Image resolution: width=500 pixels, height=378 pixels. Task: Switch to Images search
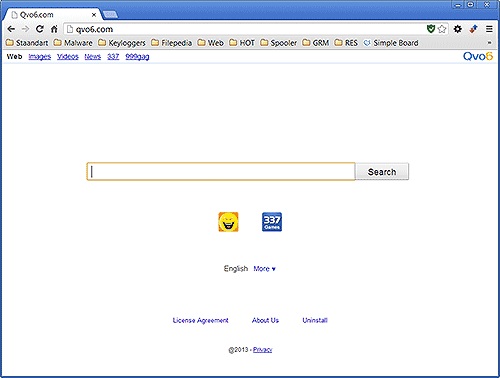40,57
